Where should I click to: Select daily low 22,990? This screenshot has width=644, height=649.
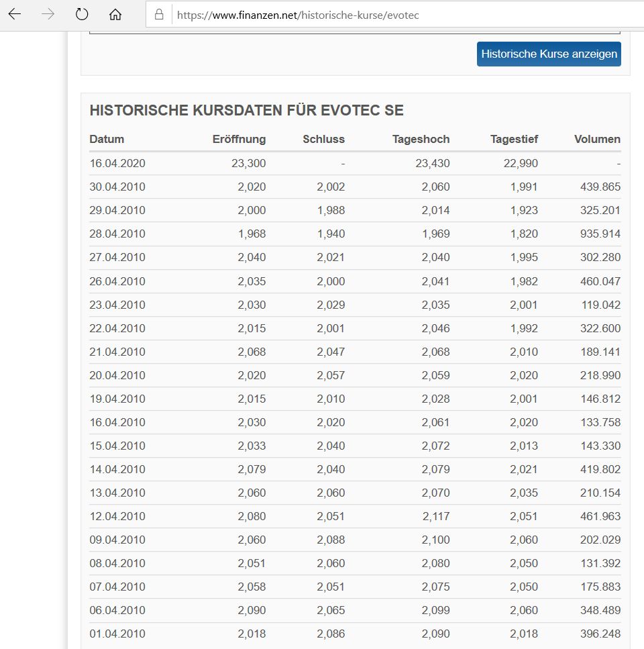(521, 163)
